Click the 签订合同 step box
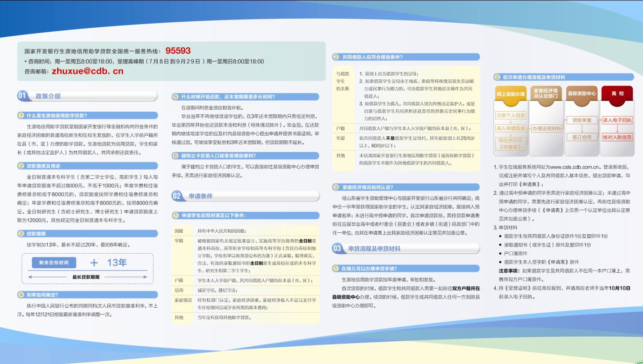Screen dimensions: 643x364 click(x=582, y=137)
